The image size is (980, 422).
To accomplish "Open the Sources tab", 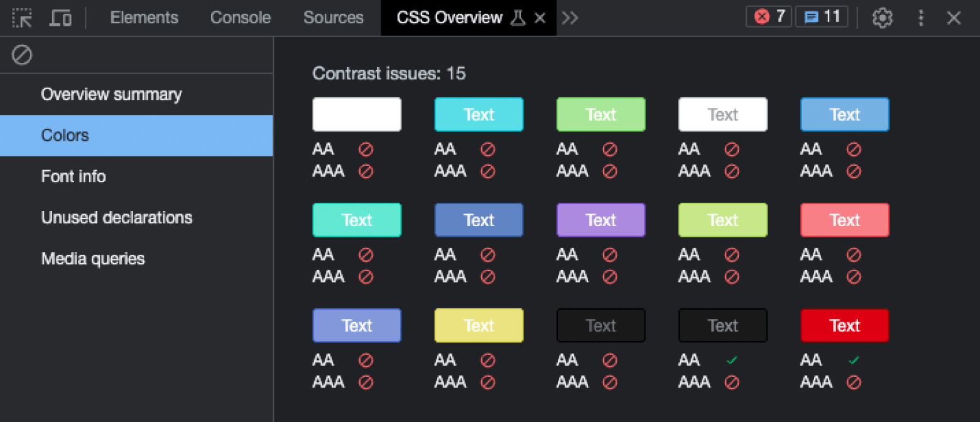I will (333, 18).
